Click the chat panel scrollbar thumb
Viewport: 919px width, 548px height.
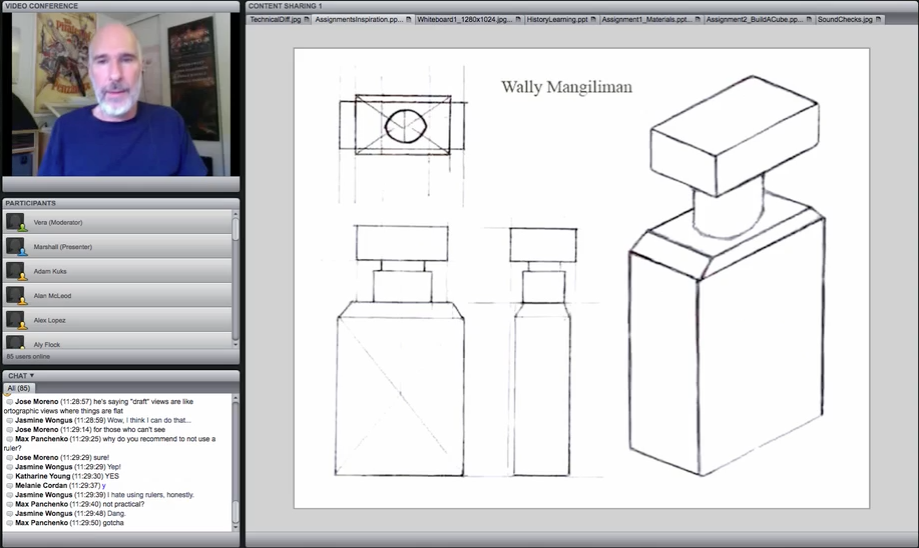236,512
